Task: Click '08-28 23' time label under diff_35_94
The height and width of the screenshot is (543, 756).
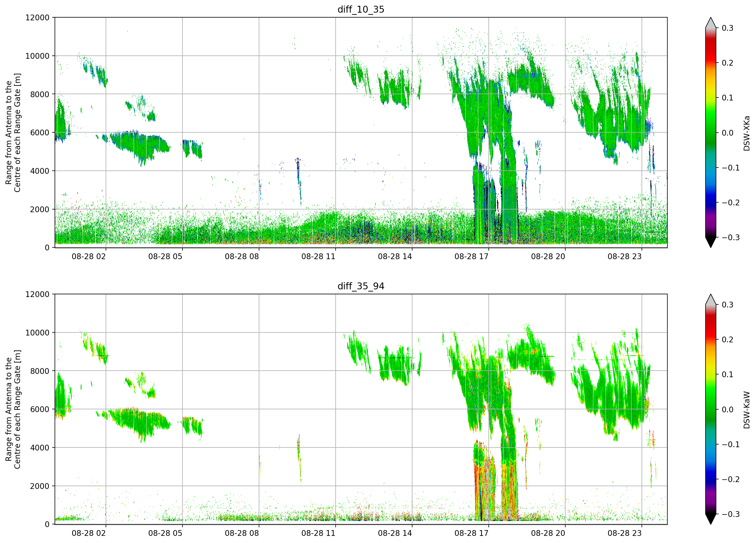Action: click(625, 533)
